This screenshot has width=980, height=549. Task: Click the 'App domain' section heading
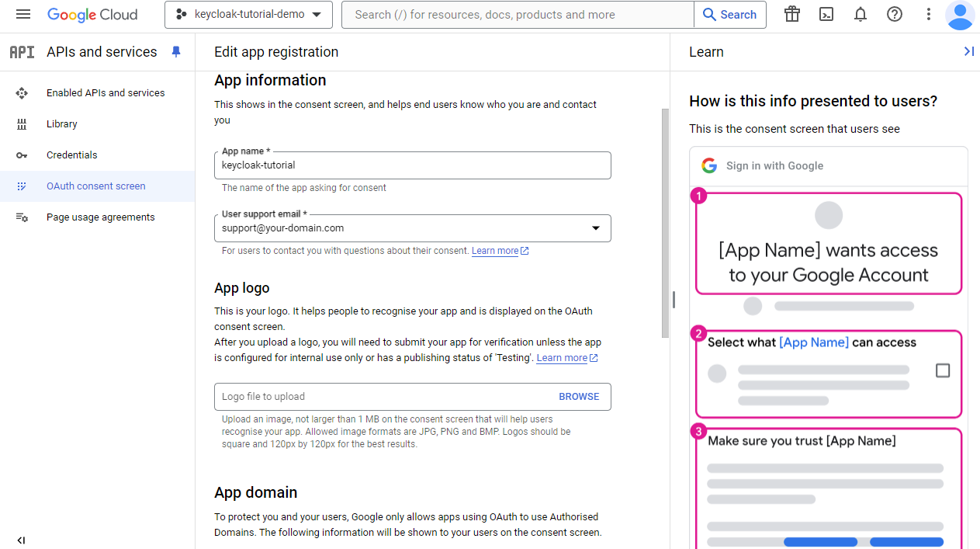click(x=256, y=492)
